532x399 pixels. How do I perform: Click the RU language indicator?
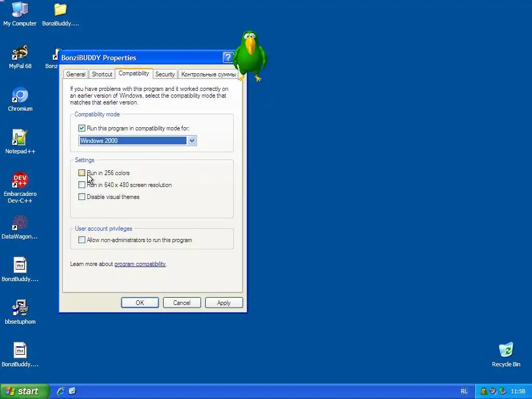pos(464,391)
